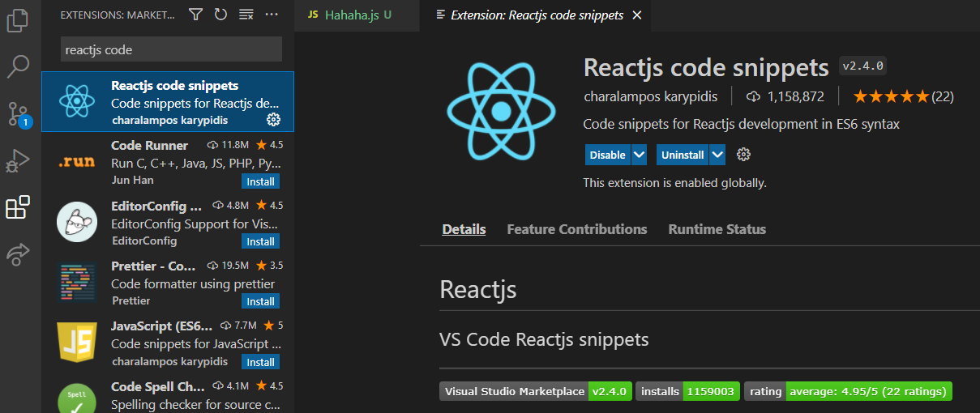
Task: Install the Prettier extension
Action: (260, 301)
